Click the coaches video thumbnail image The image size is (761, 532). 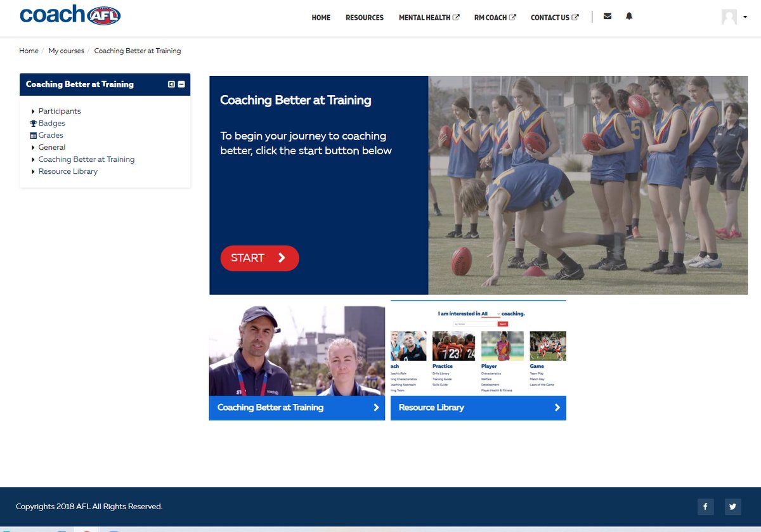(x=297, y=351)
